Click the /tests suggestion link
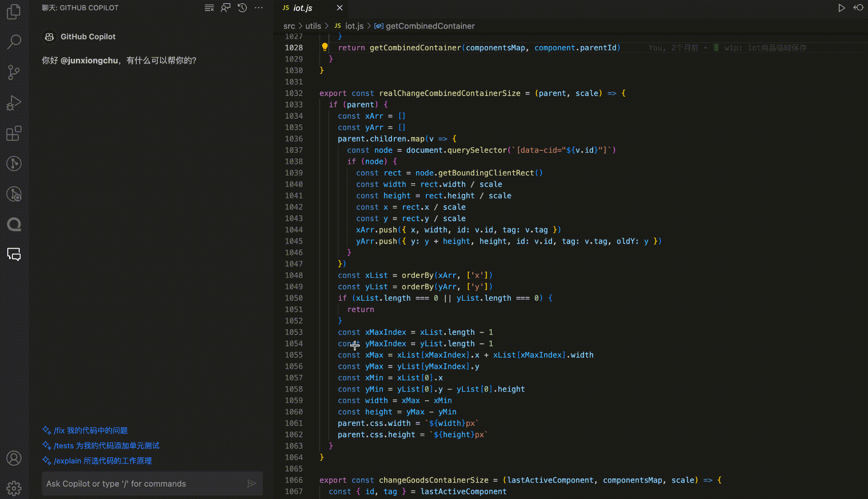The width and height of the screenshot is (868, 499). pyautogui.click(x=107, y=446)
